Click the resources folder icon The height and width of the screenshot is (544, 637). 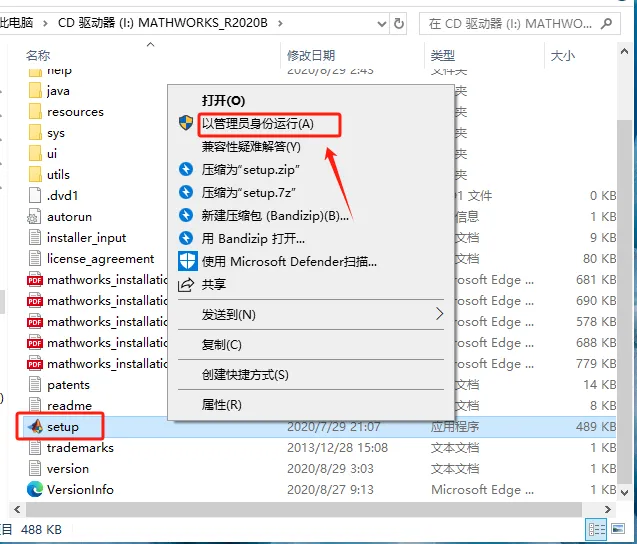tap(35, 112)
